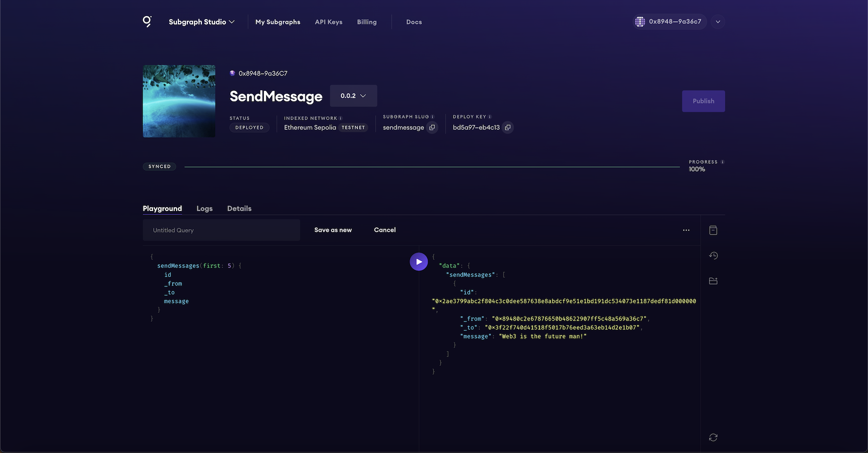868x453 pixels.
Task: Click the sync progress bar
Action: coord(432,167)
